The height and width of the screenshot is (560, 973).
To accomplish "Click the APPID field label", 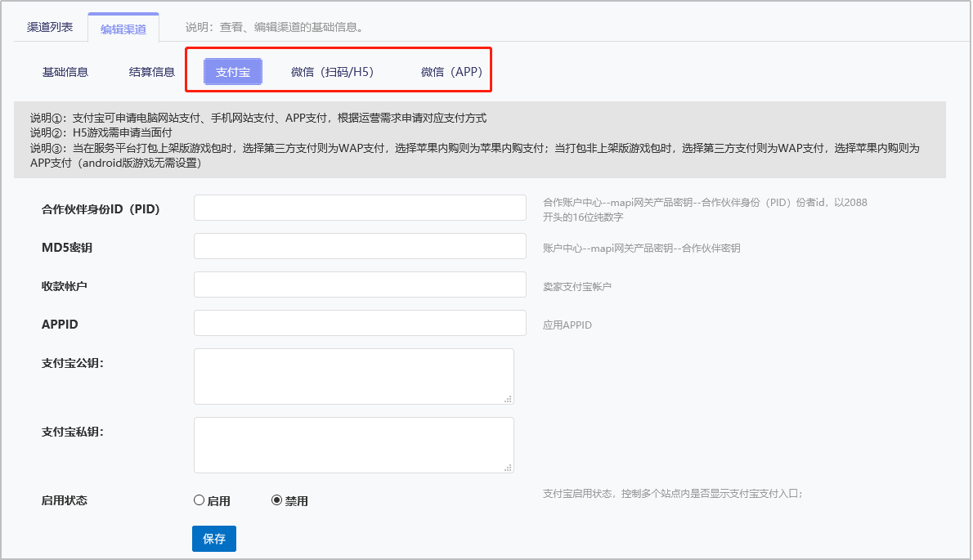I will click(60, 325).
